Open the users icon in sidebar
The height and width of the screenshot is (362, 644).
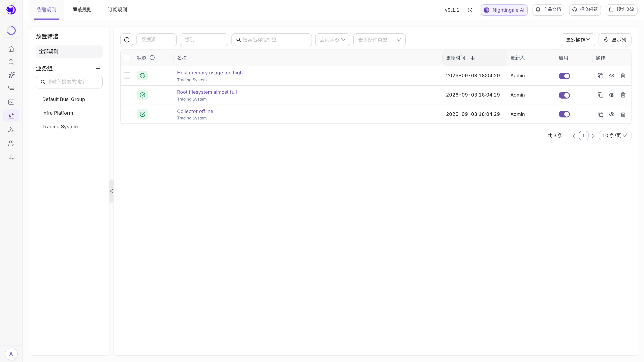point(11,143)
